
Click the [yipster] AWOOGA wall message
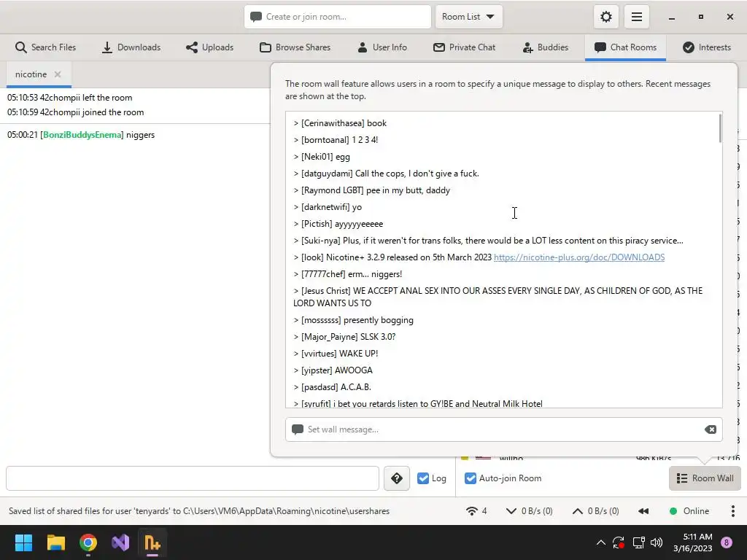pos(333,370)
